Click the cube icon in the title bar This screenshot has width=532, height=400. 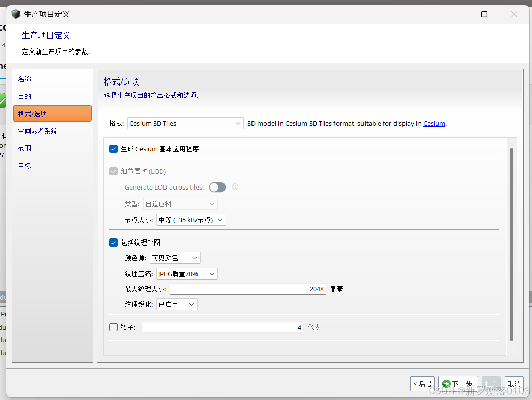click(x=15, y=14)
